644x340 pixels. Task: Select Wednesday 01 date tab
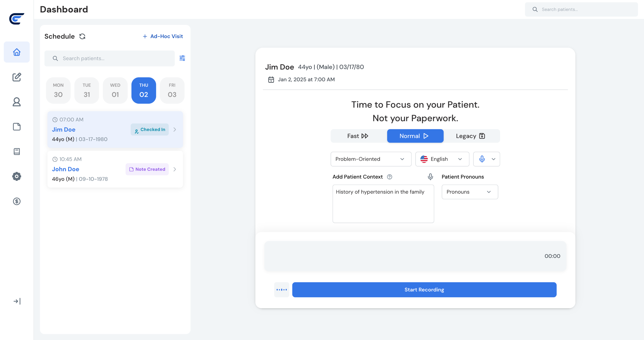pos(115,90)
